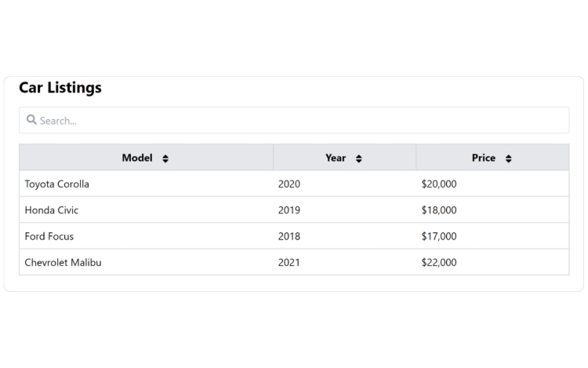Click the Price column header label
The width and height of the screenshot is (588, 368).
coord(484,158)
